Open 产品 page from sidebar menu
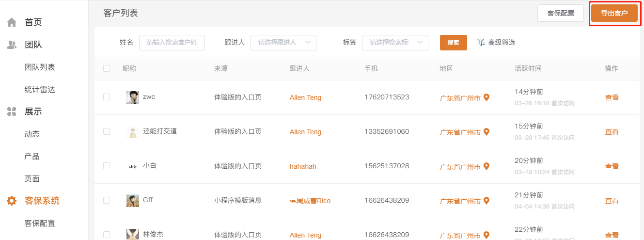This screenshot has height=240, width=644. [32, 157]
